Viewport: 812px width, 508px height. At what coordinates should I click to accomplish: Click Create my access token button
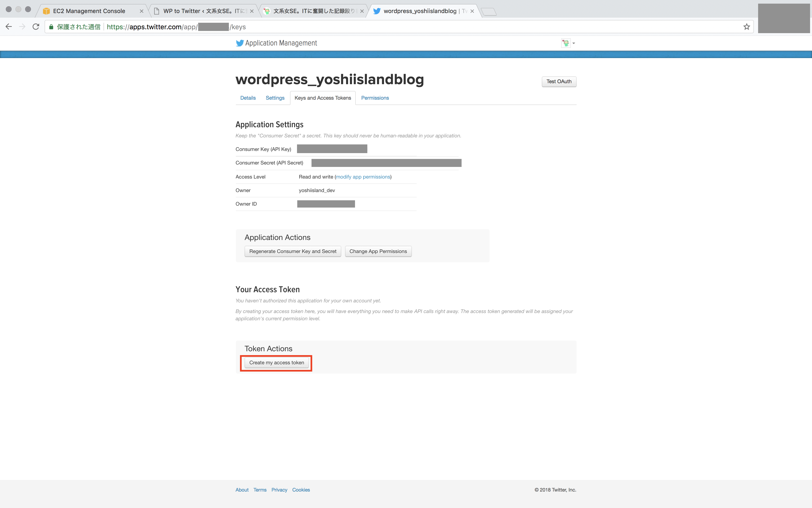click(x=276, y=363)
